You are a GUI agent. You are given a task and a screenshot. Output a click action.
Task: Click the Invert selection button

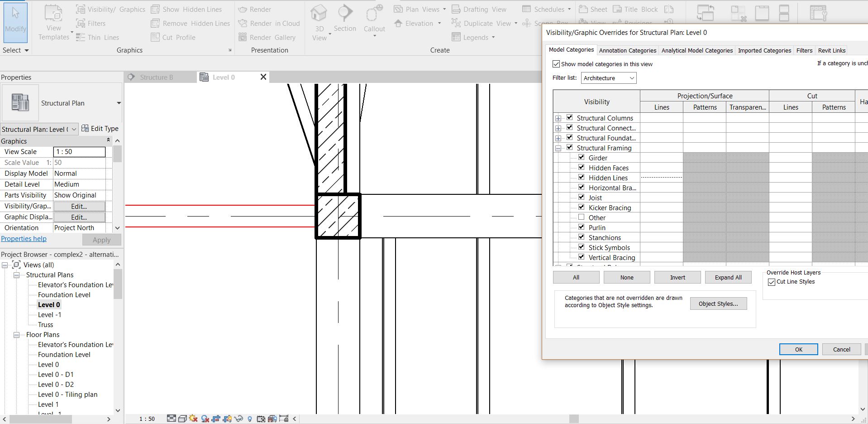point(677,277)
